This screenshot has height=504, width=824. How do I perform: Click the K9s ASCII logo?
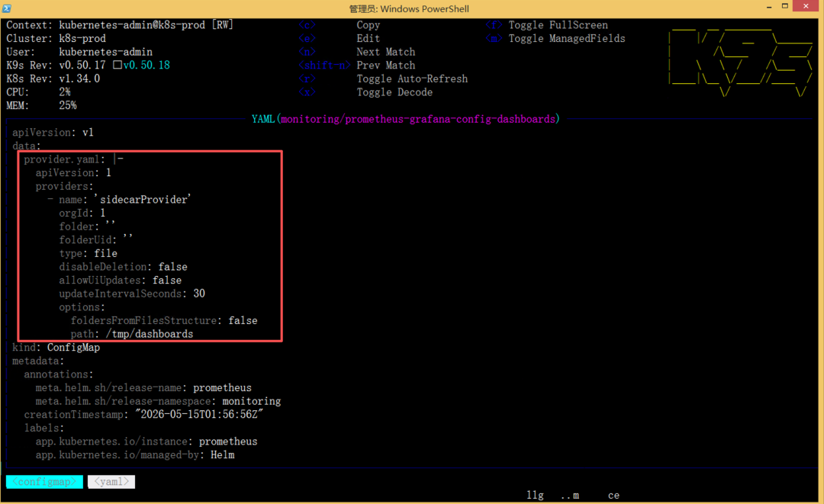point(740,63)
